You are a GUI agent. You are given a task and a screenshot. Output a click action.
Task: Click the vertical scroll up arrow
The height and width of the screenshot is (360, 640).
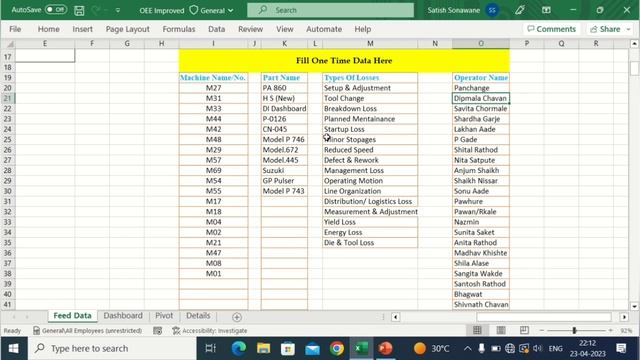pyautogui.click(x=634, y=44)
